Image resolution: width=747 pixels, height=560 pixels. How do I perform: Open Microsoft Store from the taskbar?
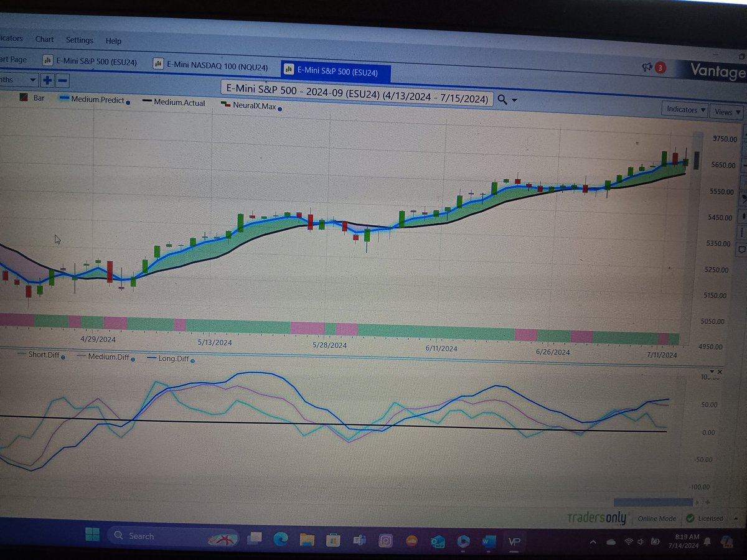[x=333, y=539]
